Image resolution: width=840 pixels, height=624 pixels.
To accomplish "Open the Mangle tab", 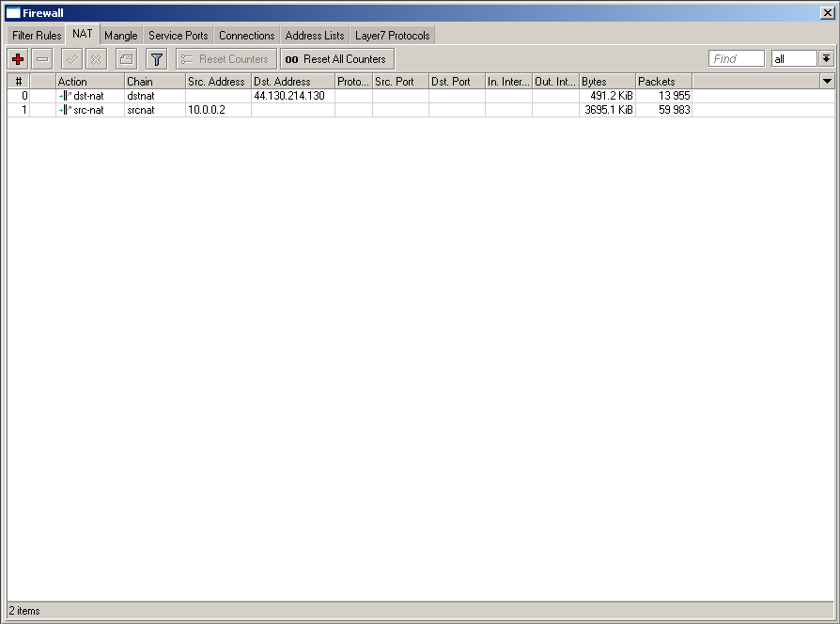I will (120, 36).
